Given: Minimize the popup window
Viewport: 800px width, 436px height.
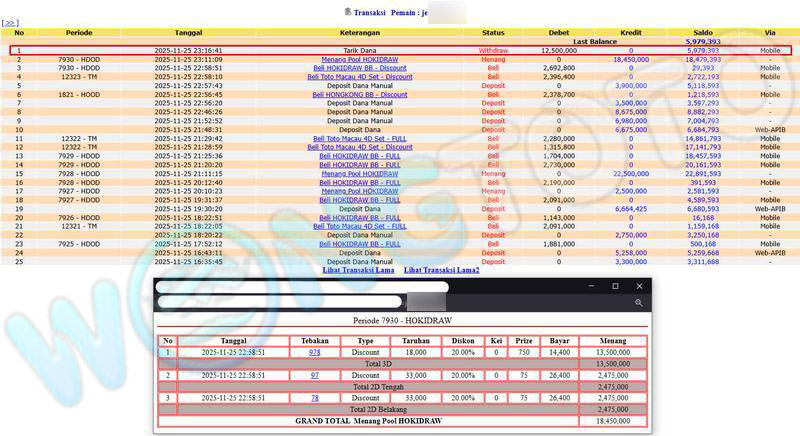Looking at the screenshot, I should point(590,287).
